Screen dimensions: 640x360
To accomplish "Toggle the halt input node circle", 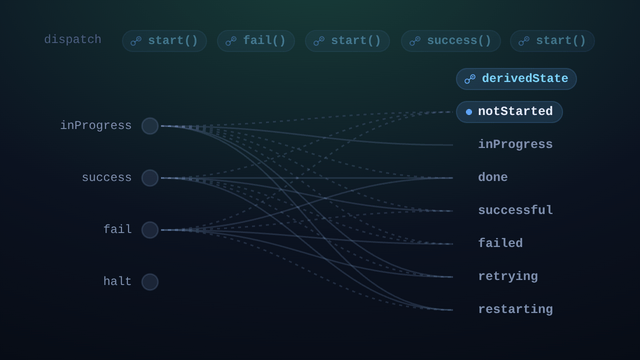I will pos(150,282).
